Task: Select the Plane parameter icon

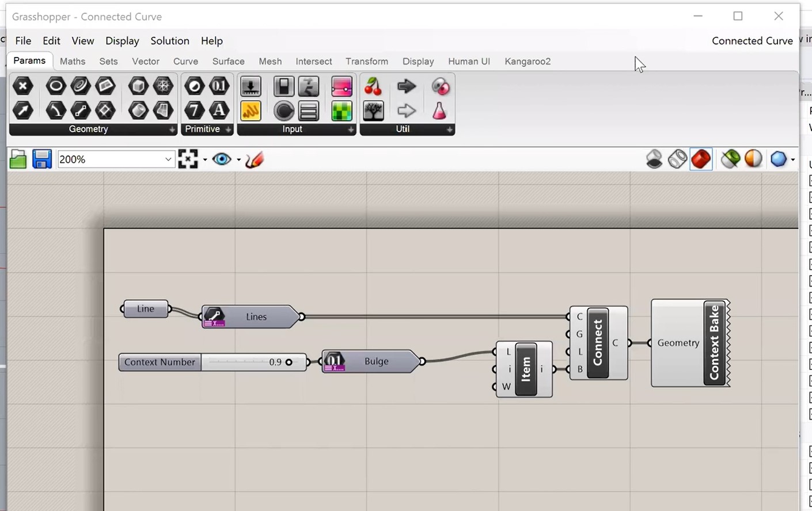Action: coord(105,86)
